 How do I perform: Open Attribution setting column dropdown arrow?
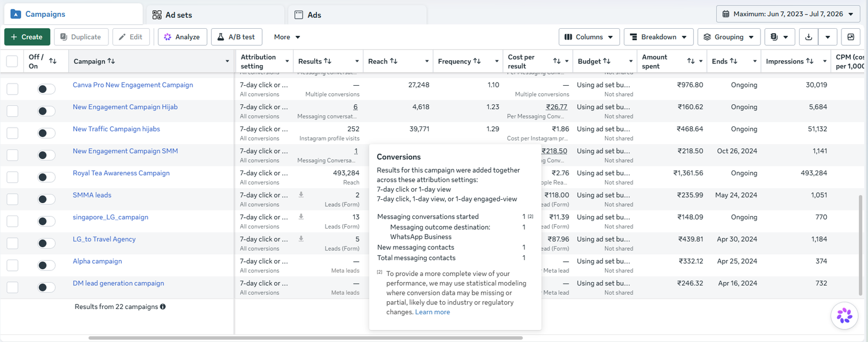(287, 61)
